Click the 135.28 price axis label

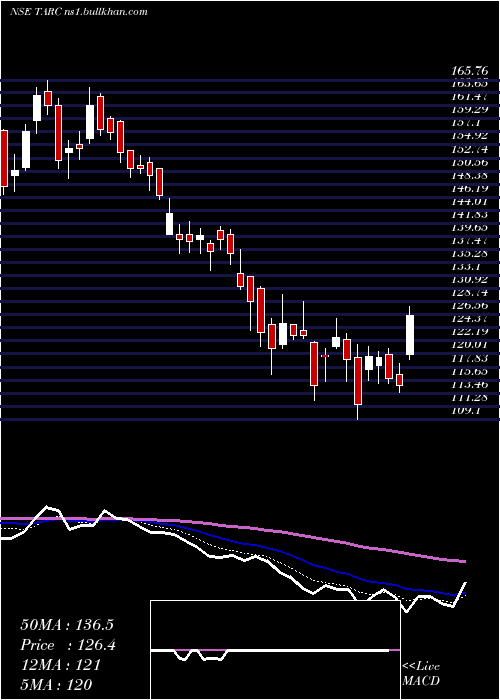pos(470,254)
